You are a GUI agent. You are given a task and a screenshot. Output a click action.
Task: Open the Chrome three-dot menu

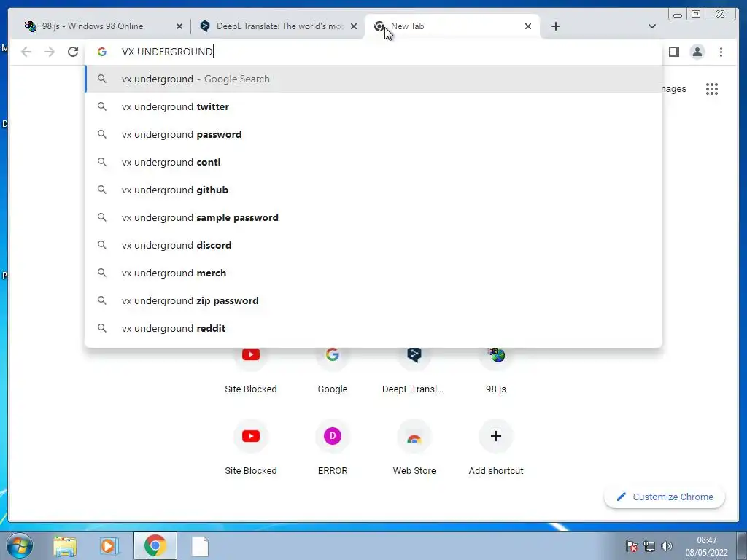pyautogui.click(x=721, y=52)
